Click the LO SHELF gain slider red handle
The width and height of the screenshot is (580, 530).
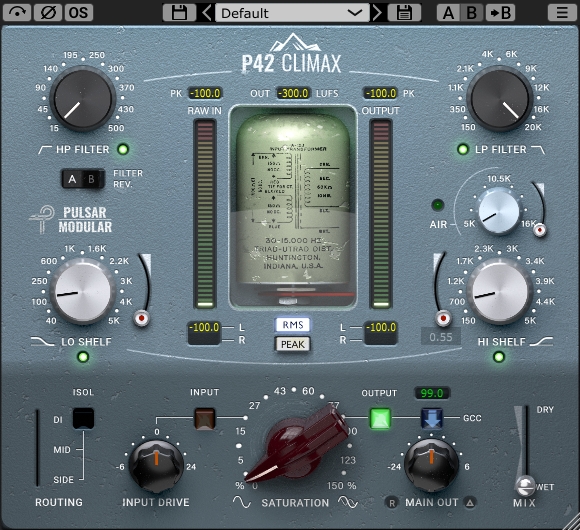tap(141, 318)
